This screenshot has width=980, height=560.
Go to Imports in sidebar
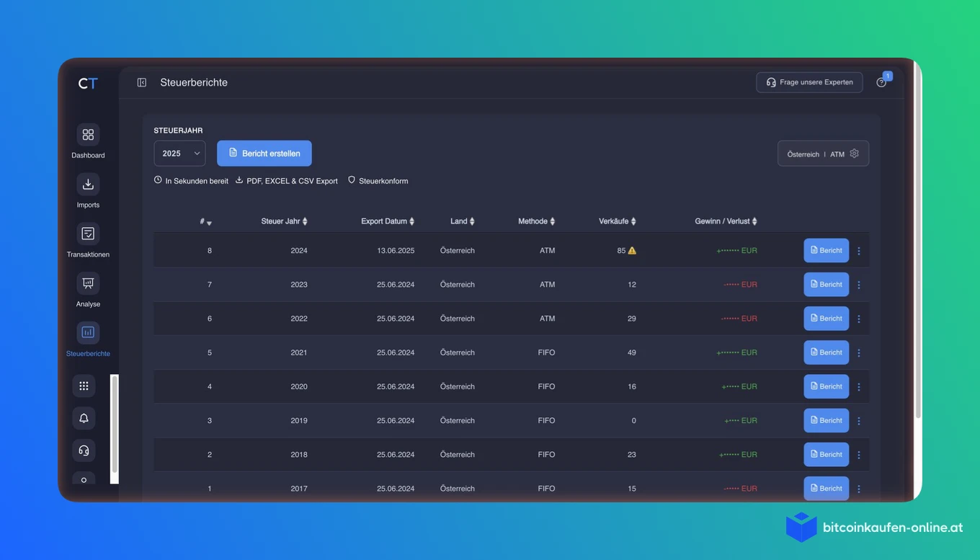[88, 185]
